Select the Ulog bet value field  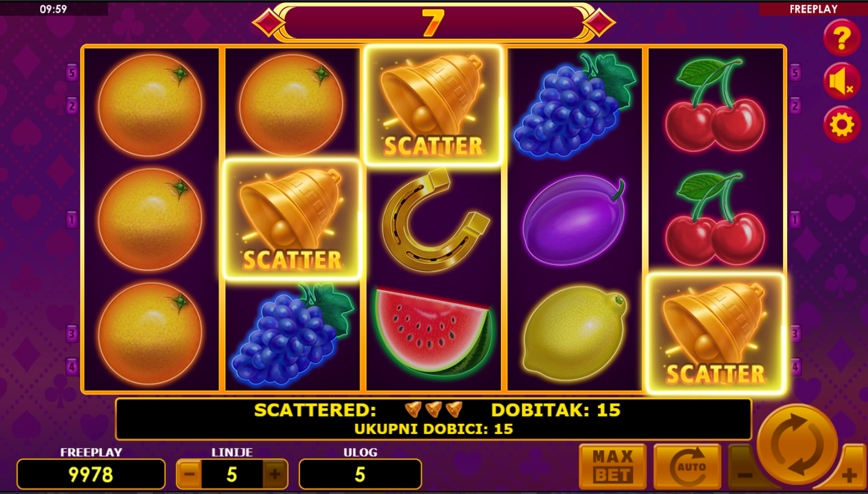click(360, 474)
